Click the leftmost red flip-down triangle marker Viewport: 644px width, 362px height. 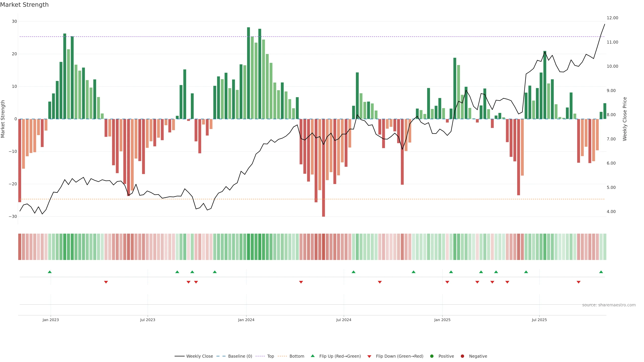click(106, 282)
